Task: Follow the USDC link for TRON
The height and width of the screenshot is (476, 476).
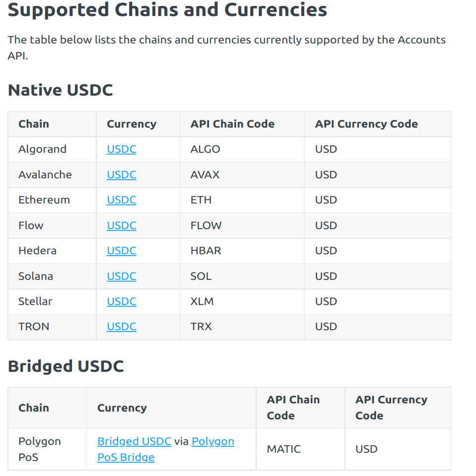Action: [x=121, y=327]
